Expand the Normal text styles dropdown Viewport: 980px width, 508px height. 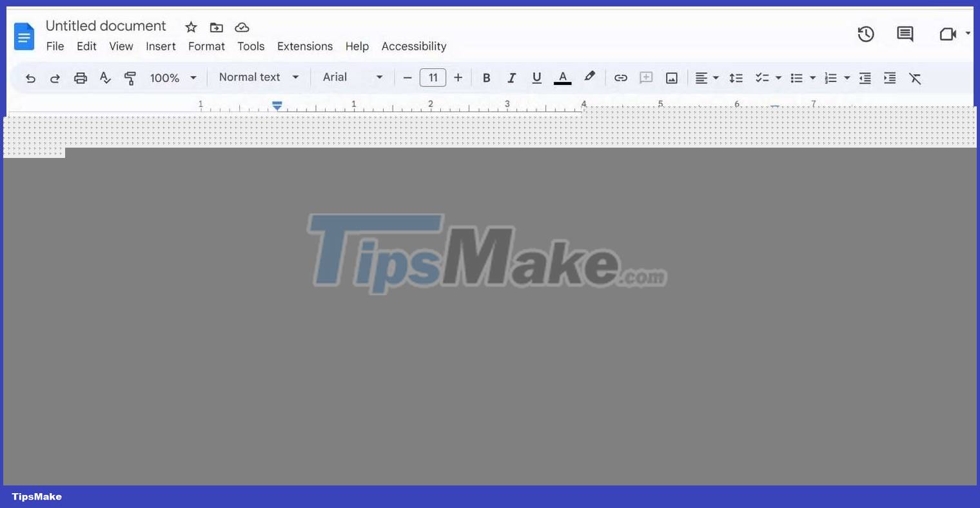pyautogui.click(x=257, y=77)
